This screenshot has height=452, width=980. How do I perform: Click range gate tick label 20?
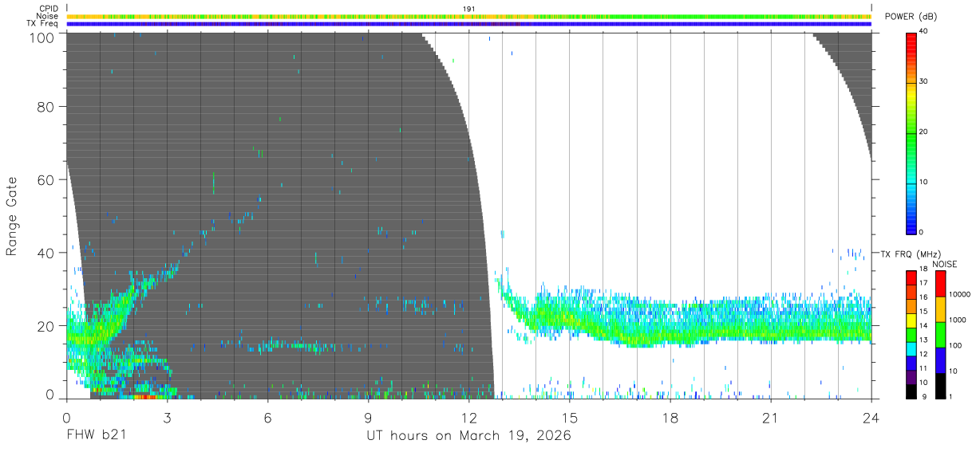click(x=46, y=325)
